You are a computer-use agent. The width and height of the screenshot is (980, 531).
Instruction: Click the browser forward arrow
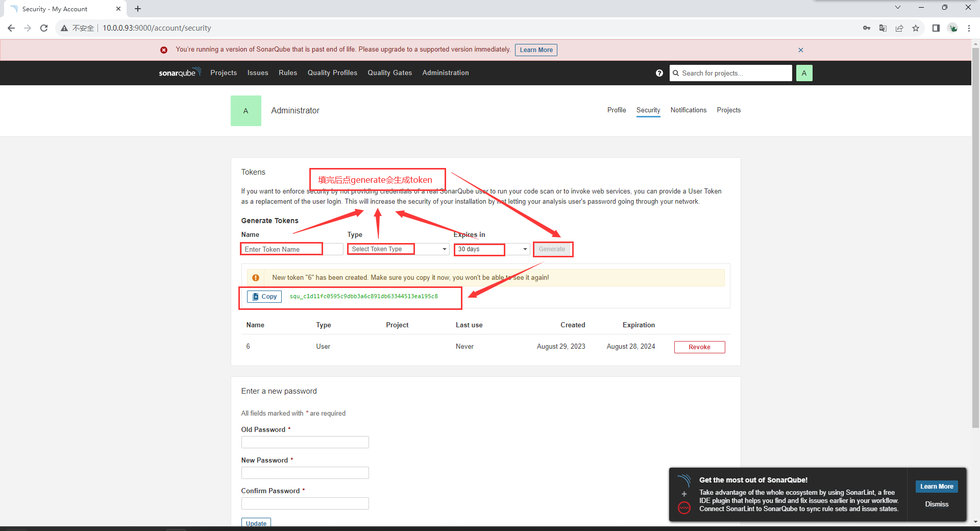(x=28, y=28)
